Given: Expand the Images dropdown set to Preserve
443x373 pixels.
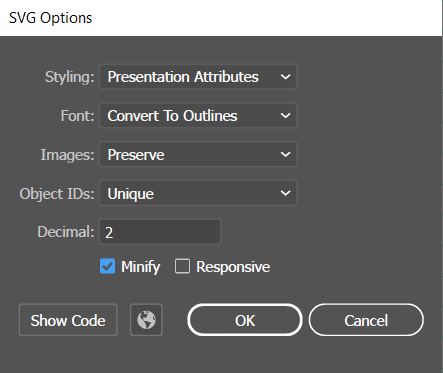Looking at the screenshot, I should (x=198, y=154).
